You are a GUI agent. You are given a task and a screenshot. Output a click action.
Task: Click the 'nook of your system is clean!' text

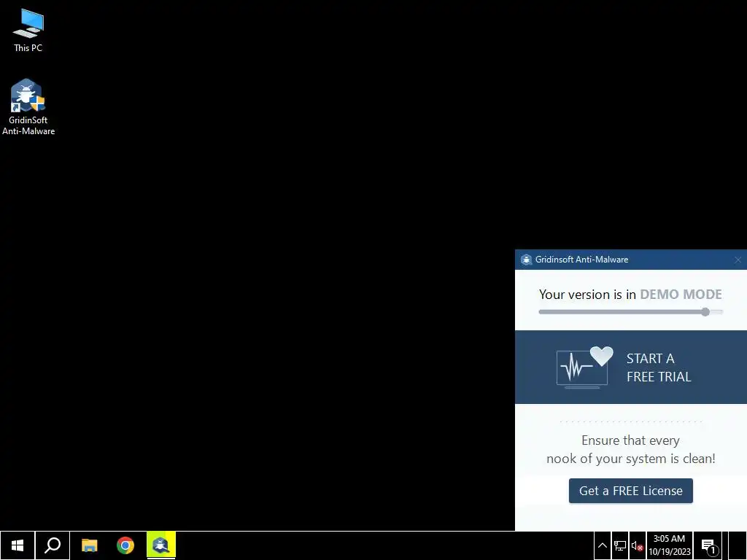tap(631, 459)
